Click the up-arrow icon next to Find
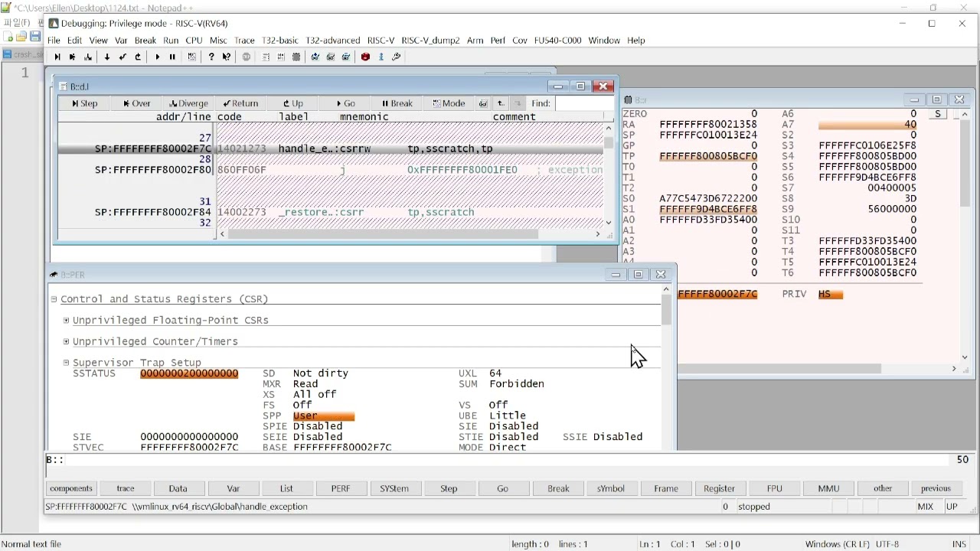Viewport: 980px width, 551px height. coord(501,103)
